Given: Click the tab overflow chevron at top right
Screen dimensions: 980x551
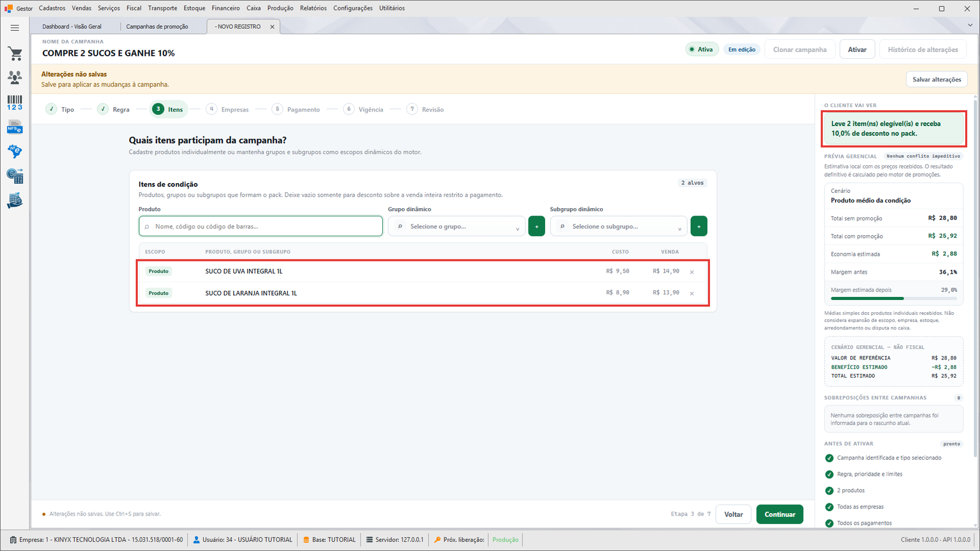Looking at the screenshot, I should (970, 25).
